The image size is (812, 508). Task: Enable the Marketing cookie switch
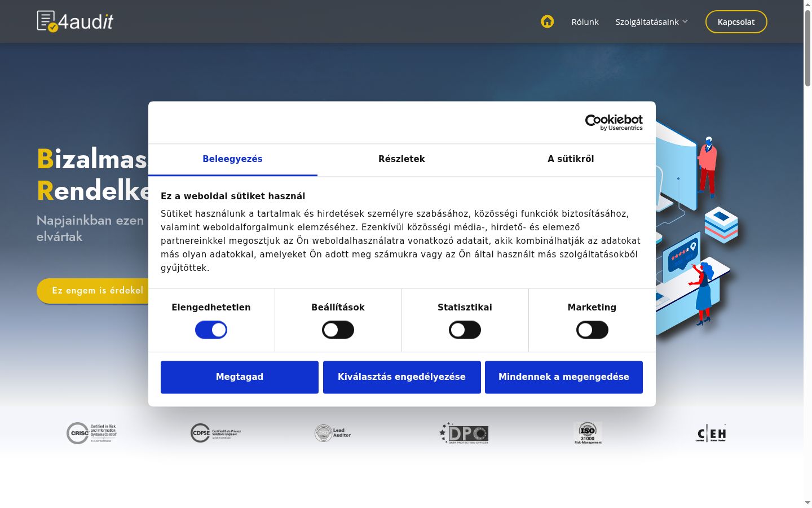[x=592, y=330]
